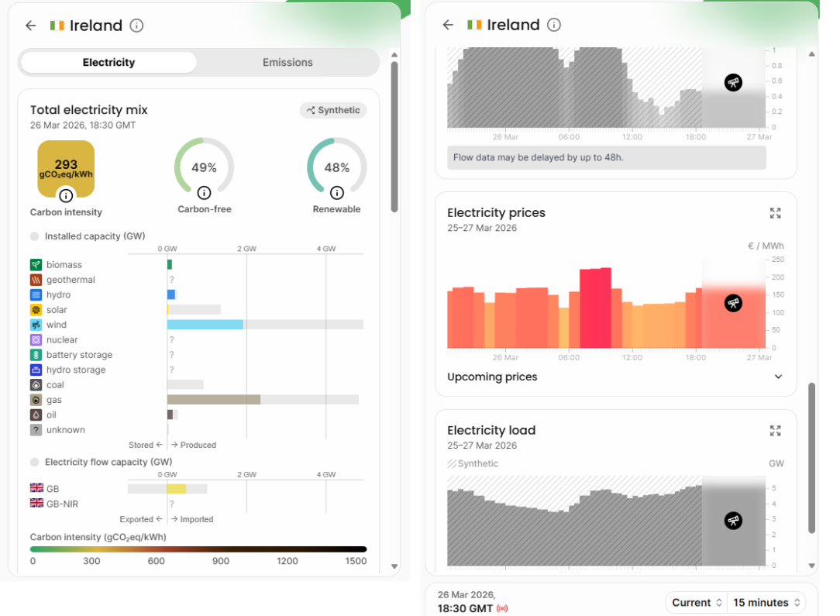Select the nuclear icon
The width and height of the screenshot is (840, 616).
click(x=36, y=339)
